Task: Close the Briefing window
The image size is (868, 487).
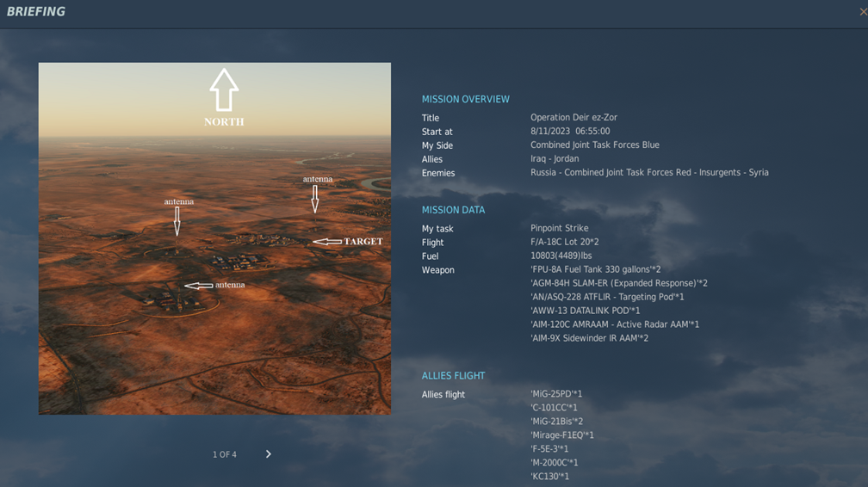Action: pyautogui.click(x=863, y=12)
